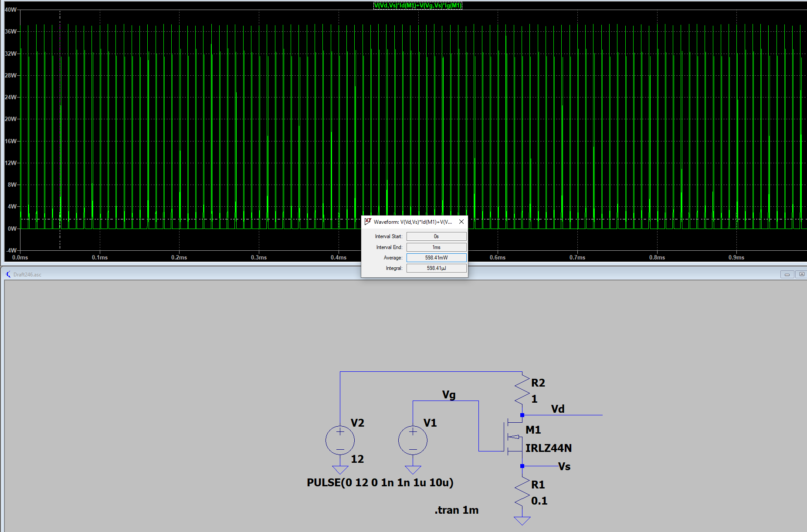The height and width of the screenshot is (532, 807).
Task: Click the 0.5ms-area 0.4ms time axis label
Action: [339, 258]
